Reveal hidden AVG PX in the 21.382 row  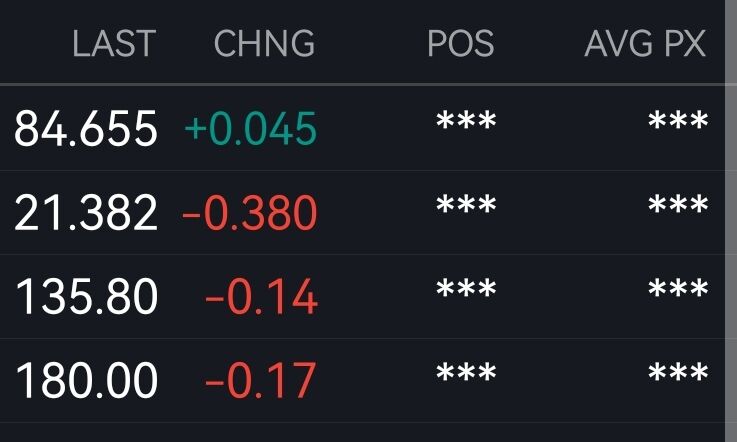pos(678,205)
